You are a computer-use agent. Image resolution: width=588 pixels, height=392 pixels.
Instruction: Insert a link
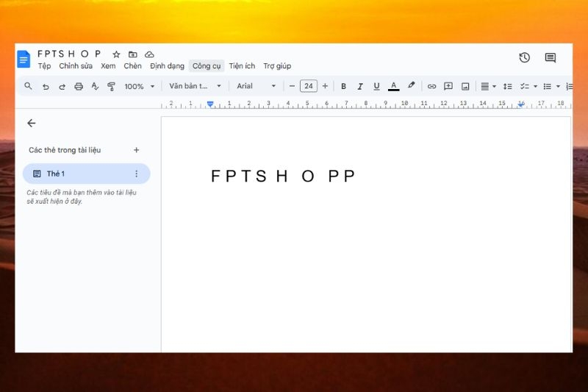click(431, 86)
